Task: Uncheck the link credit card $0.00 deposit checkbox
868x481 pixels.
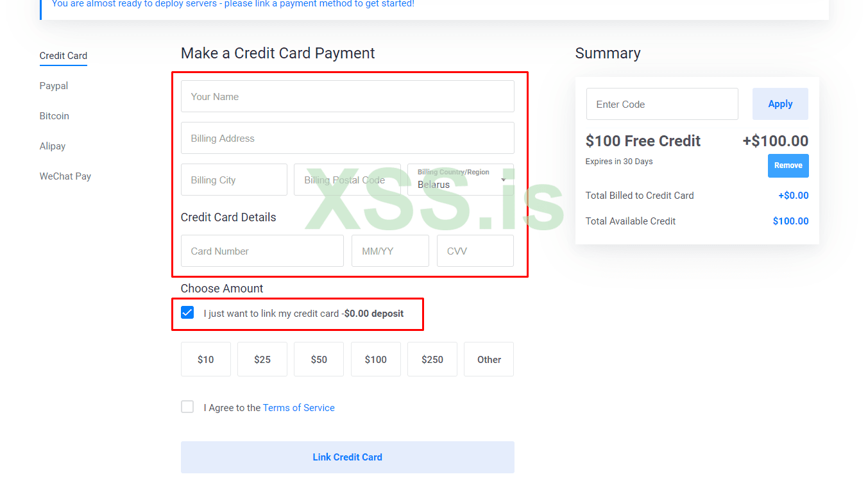Action: click(187, 313)
